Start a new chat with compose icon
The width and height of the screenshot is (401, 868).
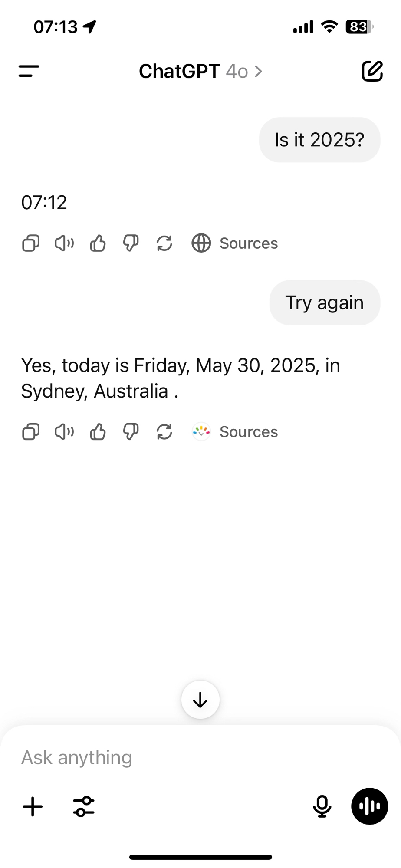point(372,71)
